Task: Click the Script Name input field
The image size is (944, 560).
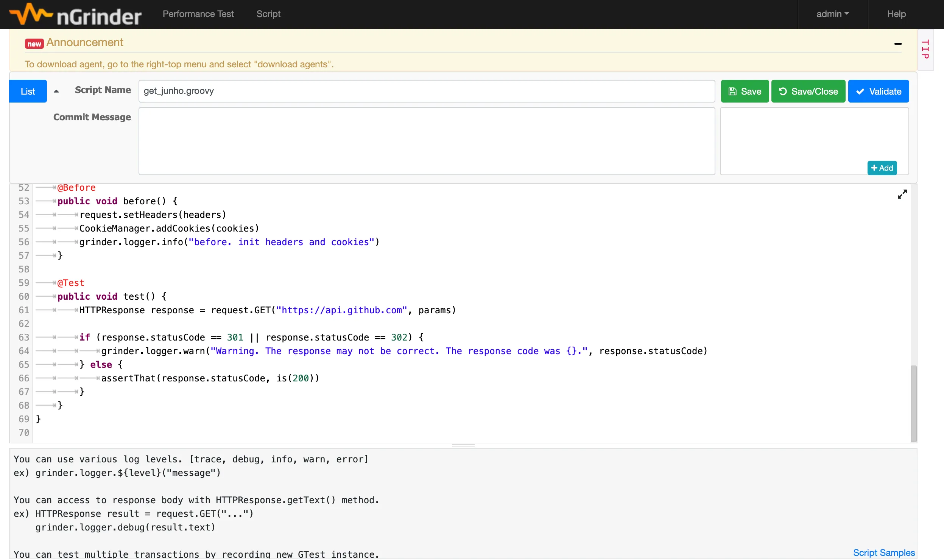Action: pyautogui.click(x=427, y=91)
